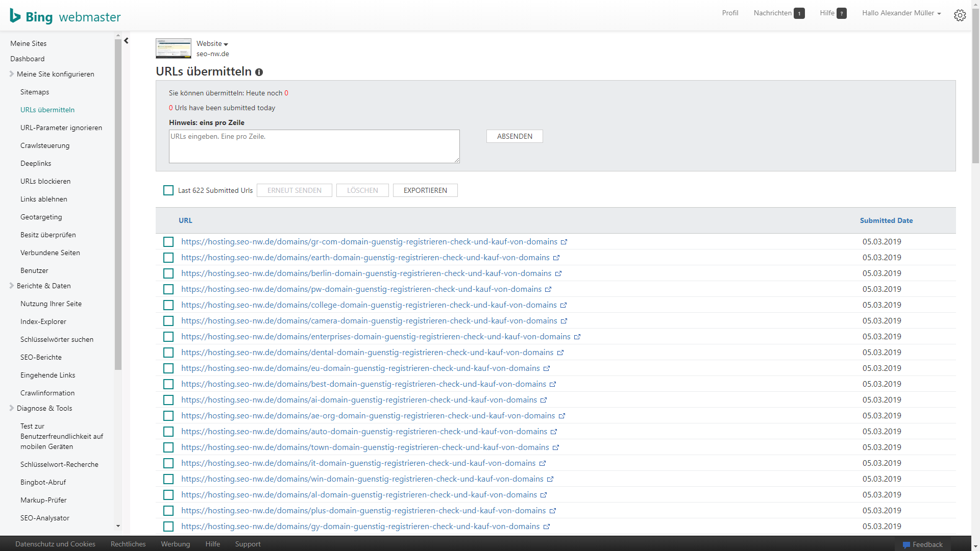Click info icon beside URLs übermitteln heading
This screenshot has width=980, height=551.
point(259,72)
